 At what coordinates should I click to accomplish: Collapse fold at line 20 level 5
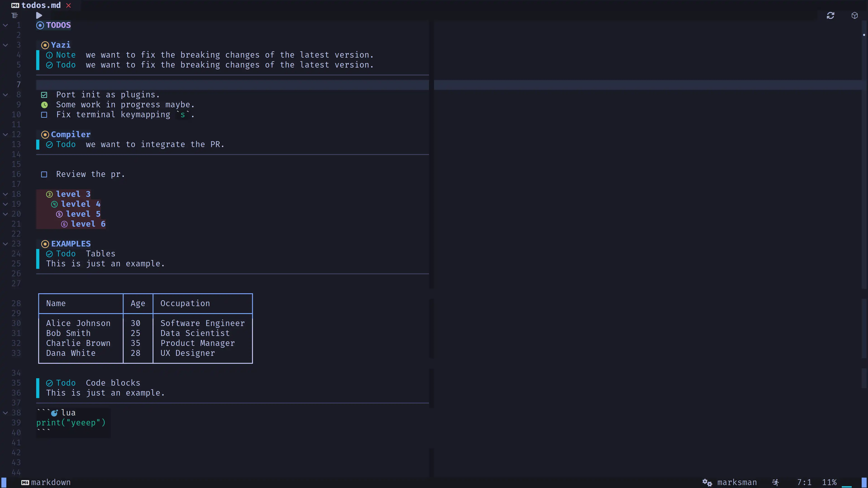(5, 214)
